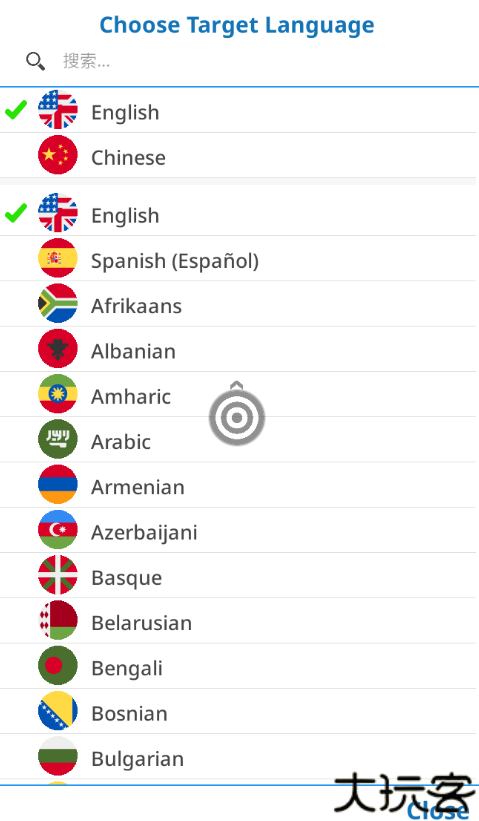479x821 pixels.
Task: Tap the floating gray target button
Action: [x=237, y=415]
